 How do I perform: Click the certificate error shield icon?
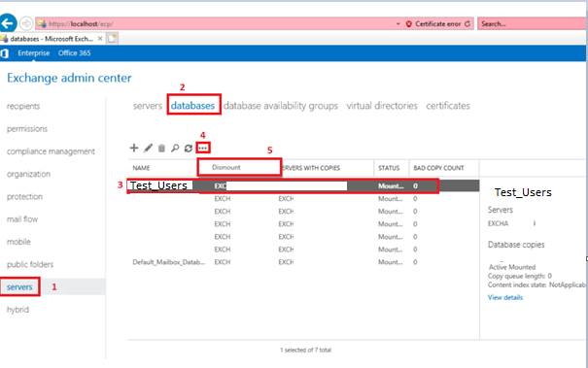click(x=409, y=23)
